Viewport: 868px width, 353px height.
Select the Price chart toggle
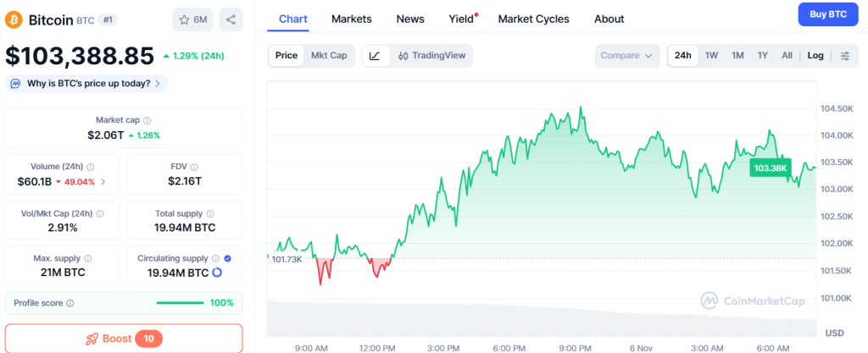287,56
